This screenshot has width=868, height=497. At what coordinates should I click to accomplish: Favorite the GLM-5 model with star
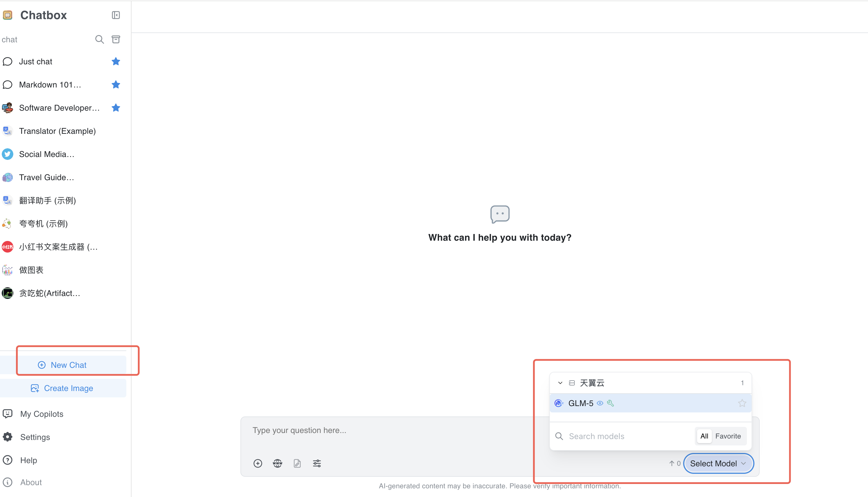742,403
